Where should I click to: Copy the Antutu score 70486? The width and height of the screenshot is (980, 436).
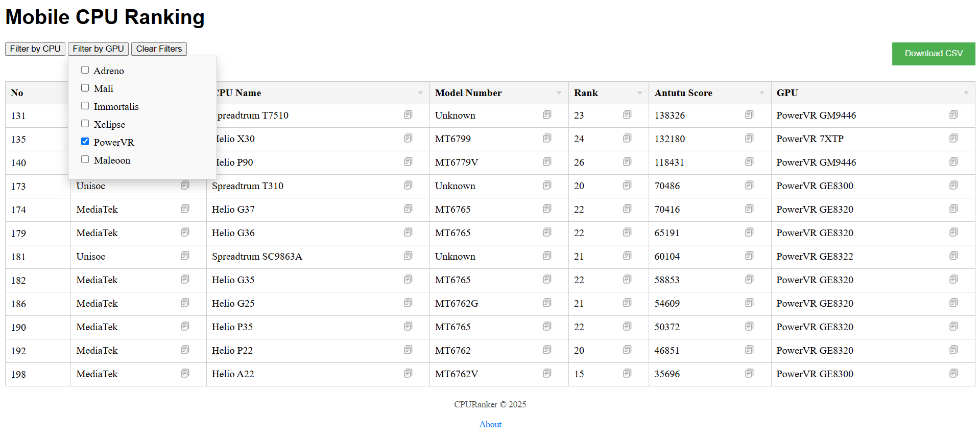click(x=749, y=186)
